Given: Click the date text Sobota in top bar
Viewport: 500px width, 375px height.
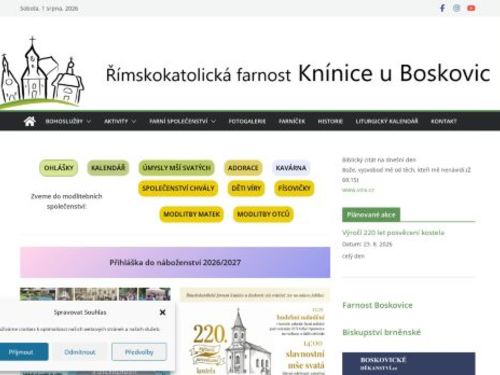Looking at the screenshot, I should point(49,8).
